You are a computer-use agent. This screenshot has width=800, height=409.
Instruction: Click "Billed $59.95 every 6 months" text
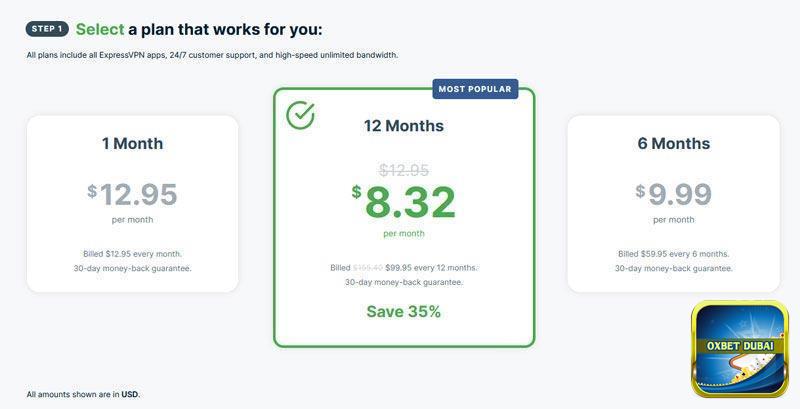pyautogui.click(x=673, y=254)
